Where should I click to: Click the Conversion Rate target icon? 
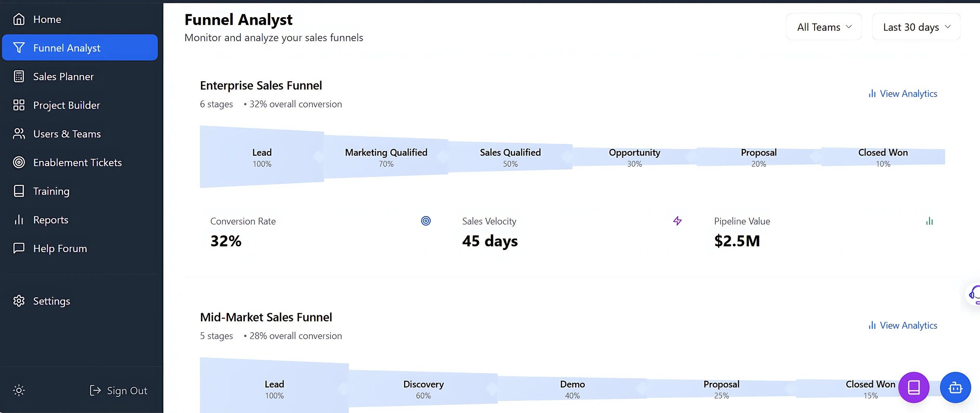tap(426, 221)
